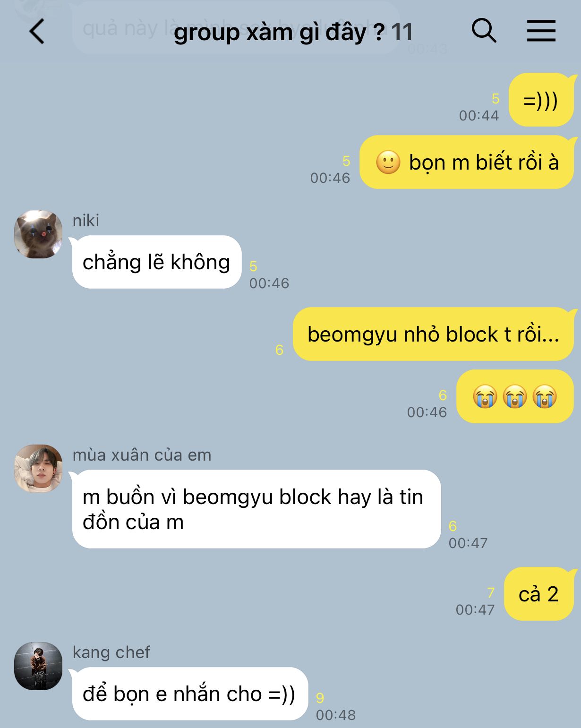This screenshot has height=728, width=581.
Task: Open the chat search magnifier
Action: [484, 31]
